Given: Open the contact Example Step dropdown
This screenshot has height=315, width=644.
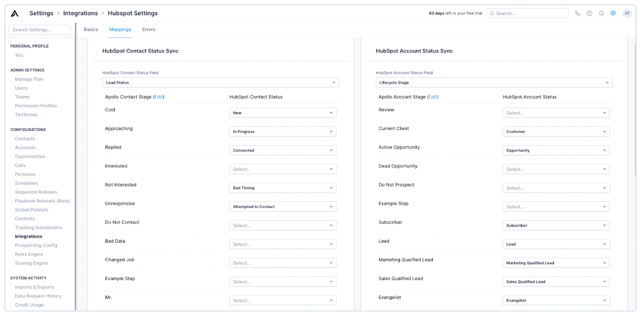Looking at the screenshot, I should (283, 282).
